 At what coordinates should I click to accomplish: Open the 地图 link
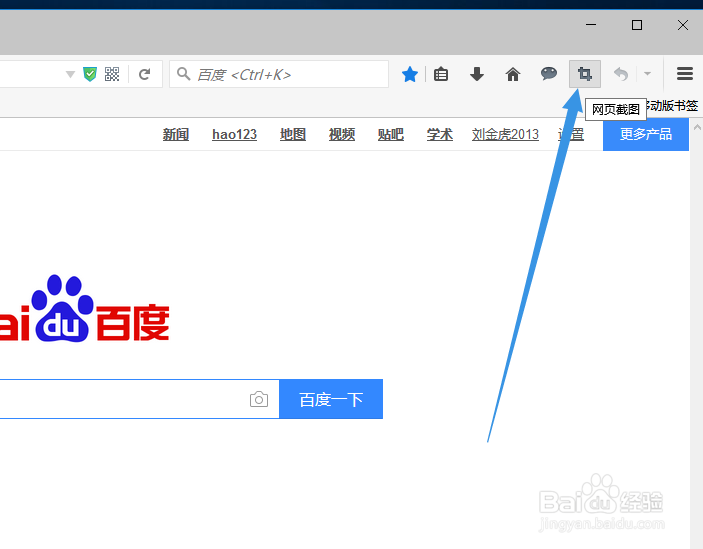[293, 134]
